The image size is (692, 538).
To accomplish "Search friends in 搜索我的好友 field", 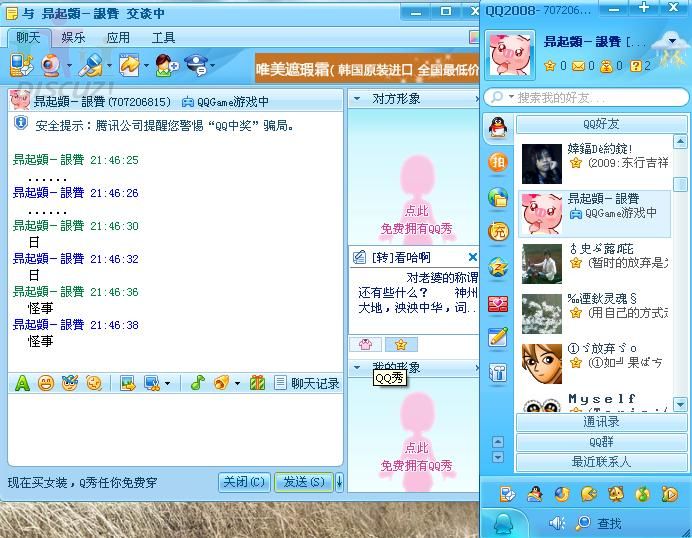I will [x=586, y=98].
